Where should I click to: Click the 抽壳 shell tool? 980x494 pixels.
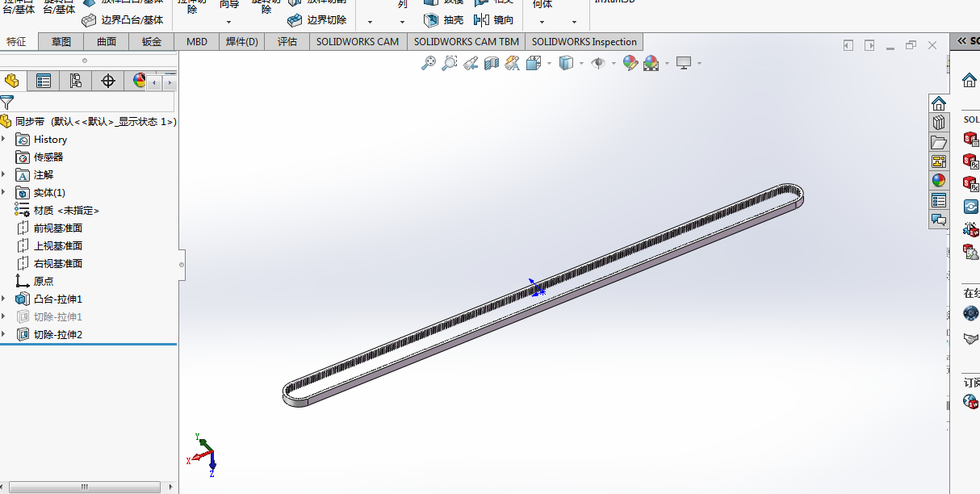[444, 20]
